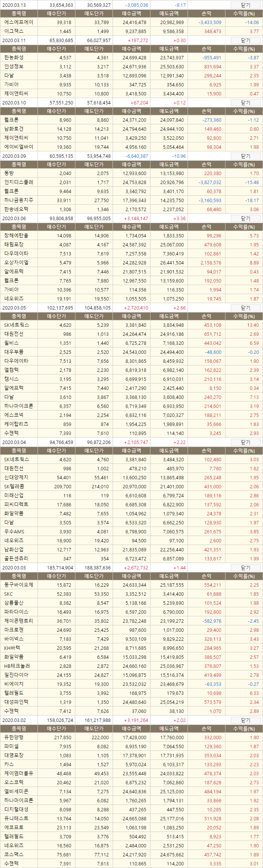Click stock name 창해에탄올

pyautogui.click(x=16, y=235)
